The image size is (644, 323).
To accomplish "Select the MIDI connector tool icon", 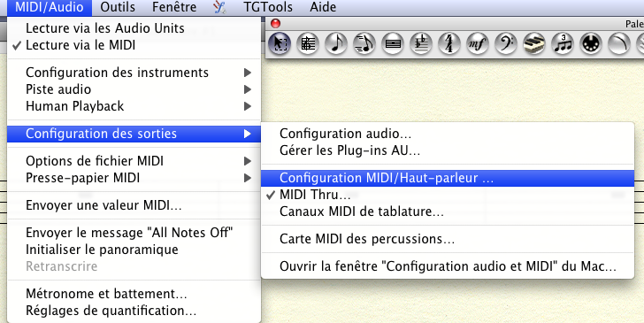I will point(591,43).
